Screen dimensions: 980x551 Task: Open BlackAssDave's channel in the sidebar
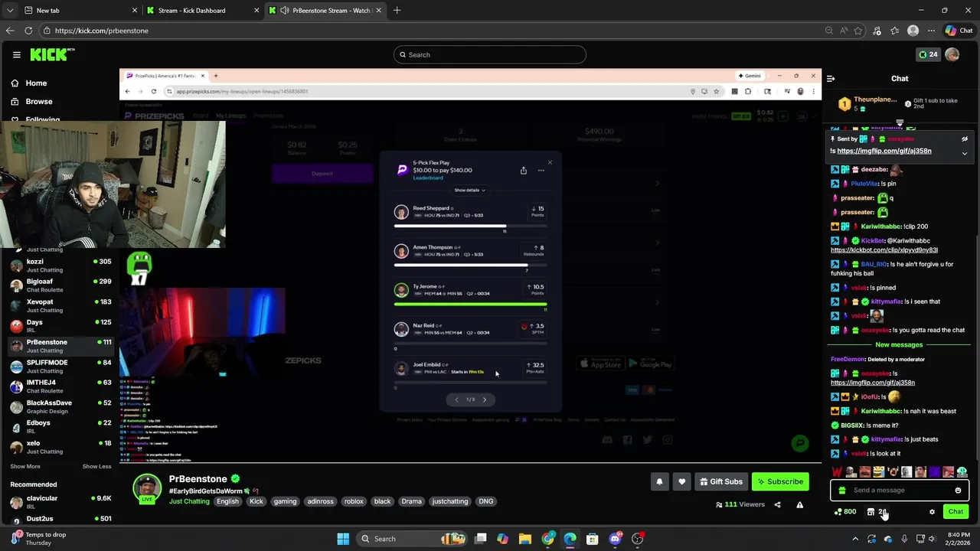click(x=60, y=407)
